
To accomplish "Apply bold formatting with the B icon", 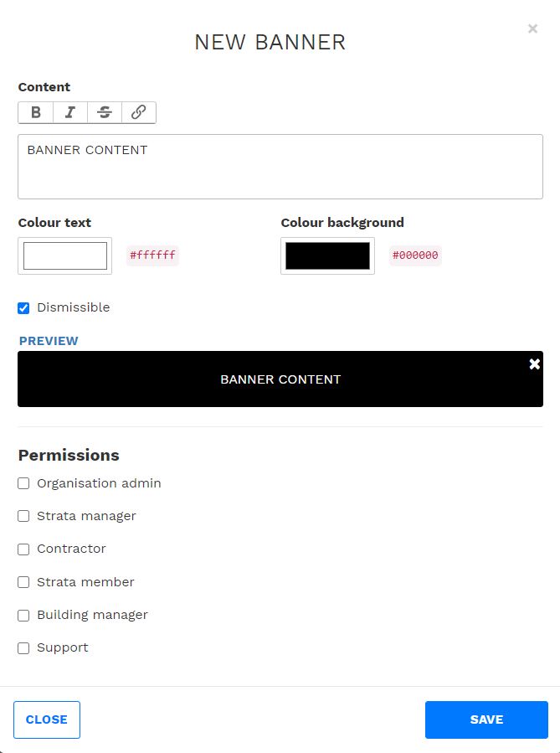I will click(35, 112).
